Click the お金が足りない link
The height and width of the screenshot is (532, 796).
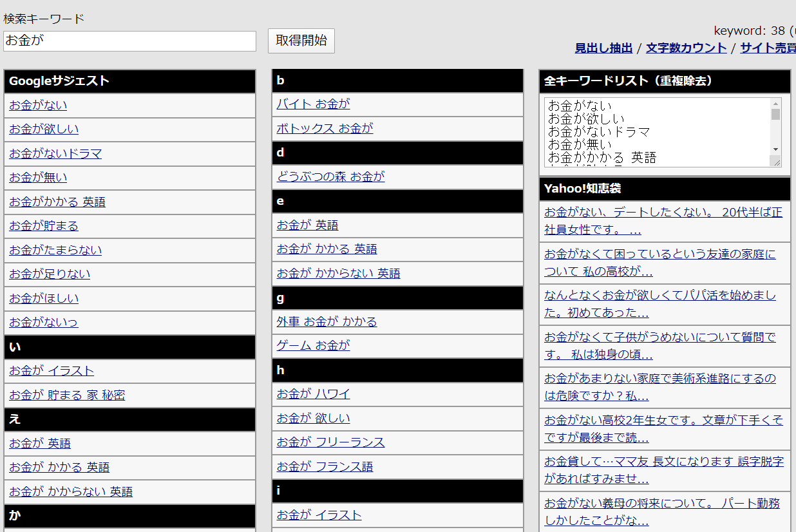pos(50,274)
